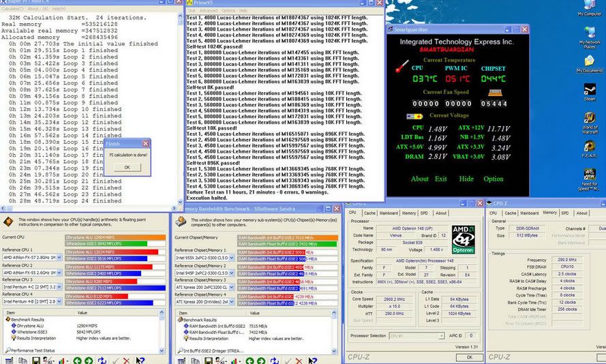Select Performance Test Status item

(x=30, y=350)
